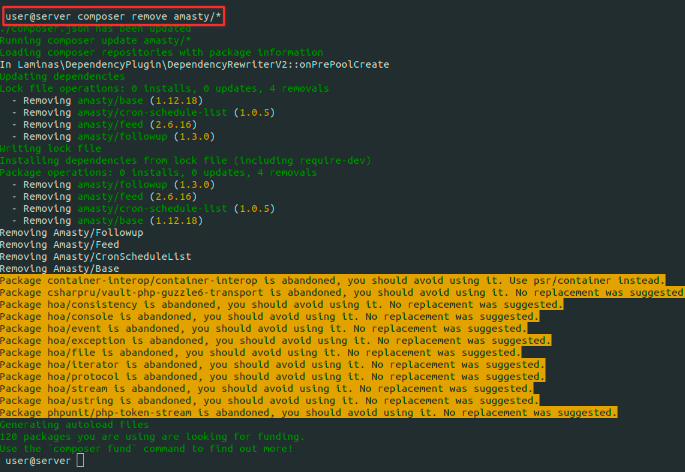This screenshot has height=472, width=685.
Task: Click '120 packages you are using' funding line
Action: [x=152, y=437]
